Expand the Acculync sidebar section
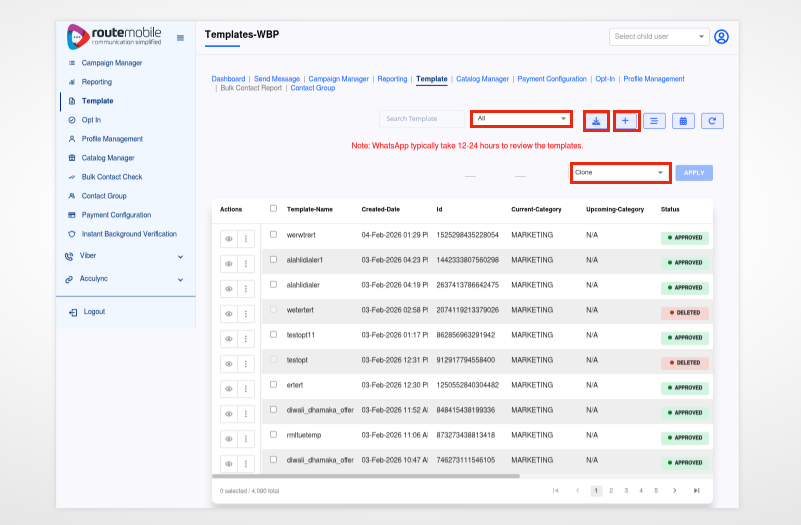This screenshot has width=801, height=525. pyautogui.click(x=180, y=280)
